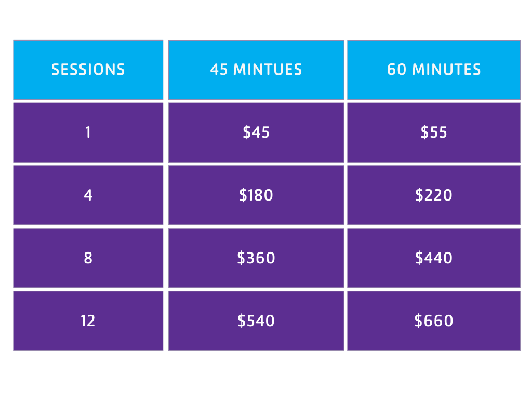Select the $45 price cell

(256, 132)
